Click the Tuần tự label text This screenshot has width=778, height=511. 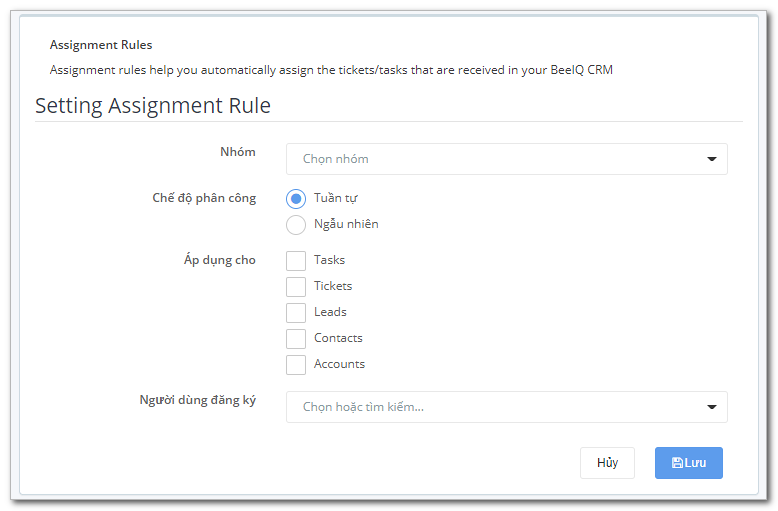point(336,198)
